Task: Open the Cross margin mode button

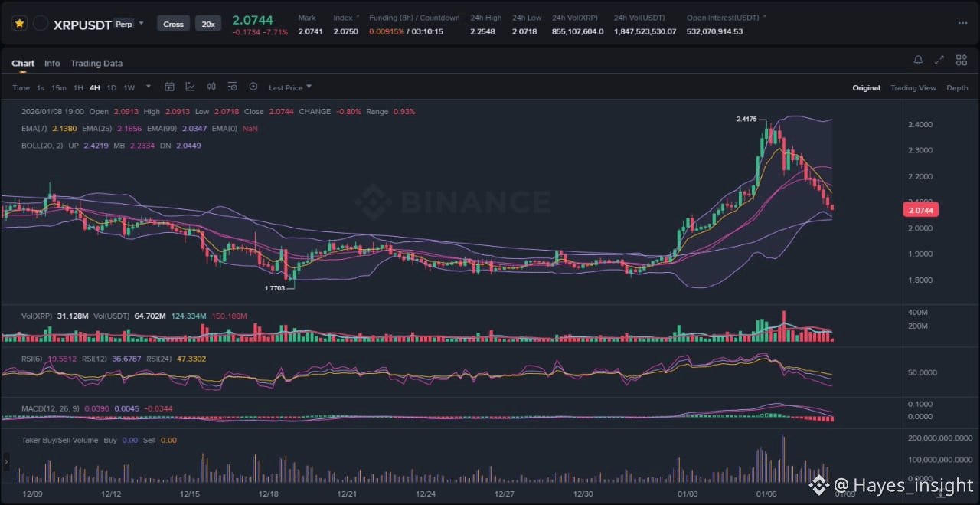Action: coord(174,24)
